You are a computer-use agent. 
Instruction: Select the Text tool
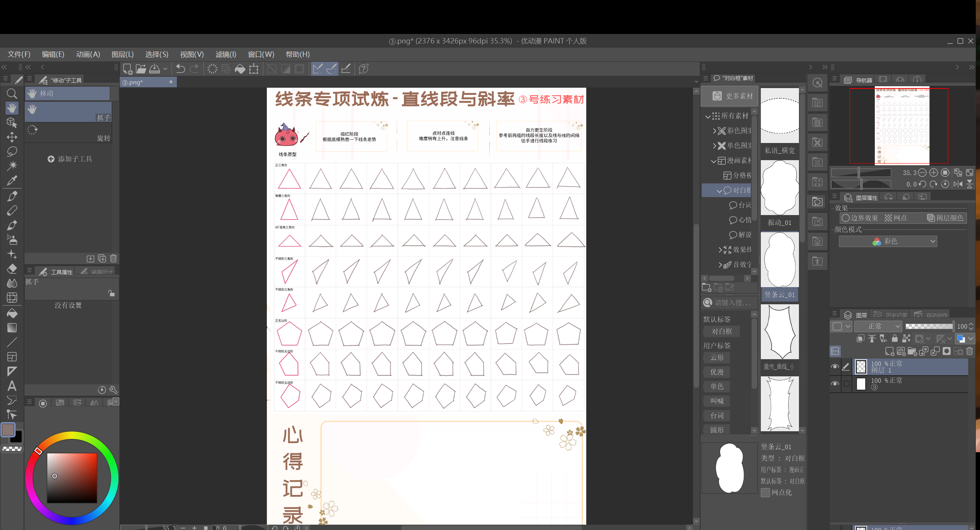click(x=12, y=386)
